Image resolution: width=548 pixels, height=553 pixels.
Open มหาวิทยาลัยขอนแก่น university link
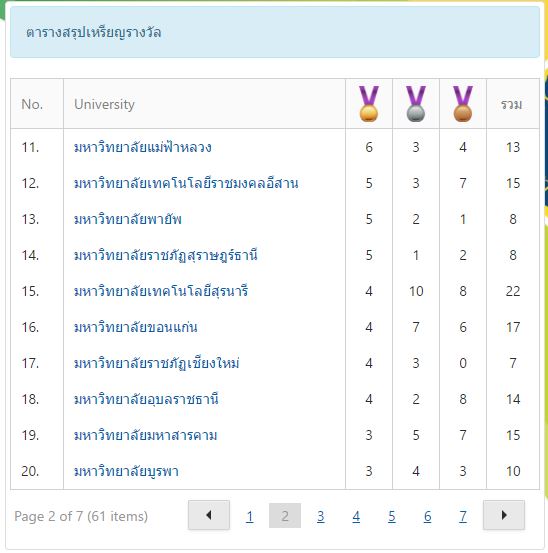click(135, 327)
